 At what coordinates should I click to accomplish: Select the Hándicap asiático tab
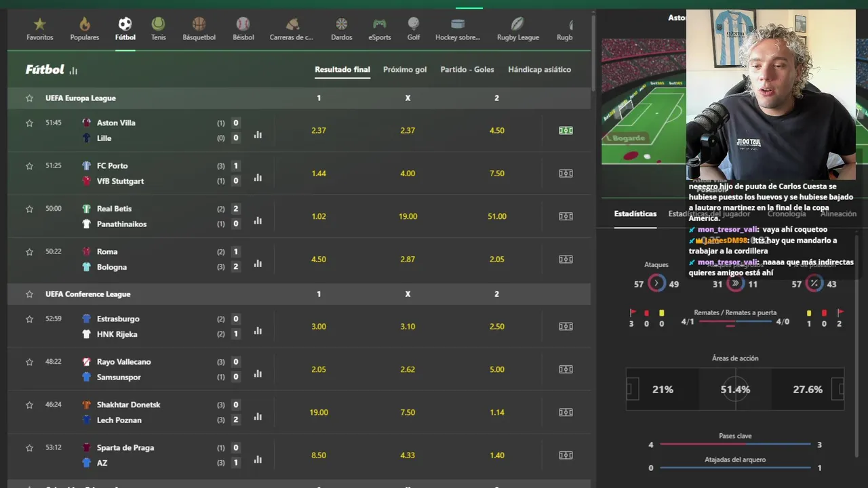[x=539, y=70]
